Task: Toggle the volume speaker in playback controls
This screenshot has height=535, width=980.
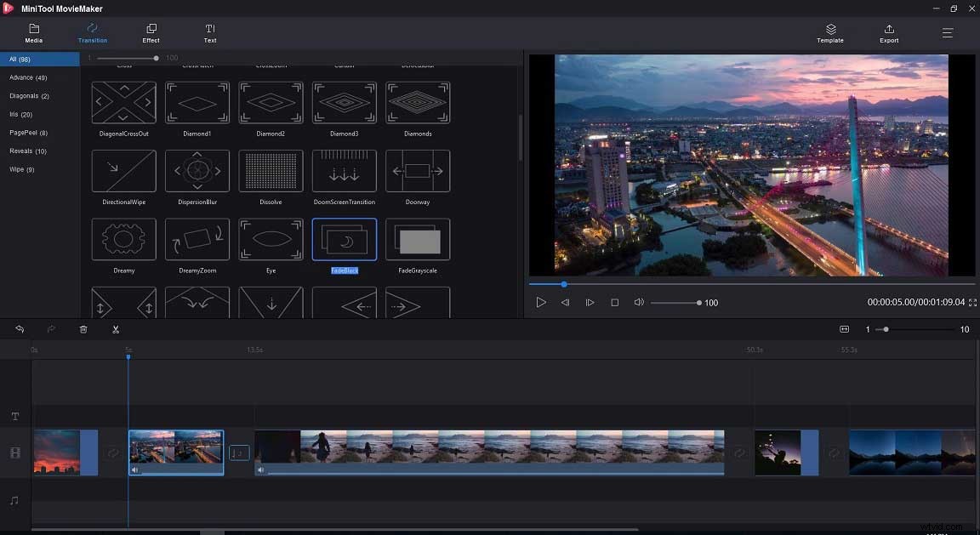Action: [x=639, y=302]
